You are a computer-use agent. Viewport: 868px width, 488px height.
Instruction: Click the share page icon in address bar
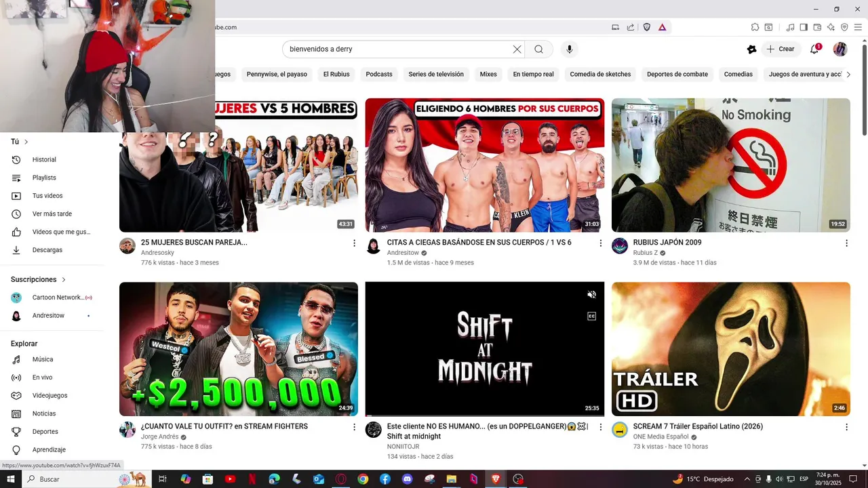(x=631, y=27)
